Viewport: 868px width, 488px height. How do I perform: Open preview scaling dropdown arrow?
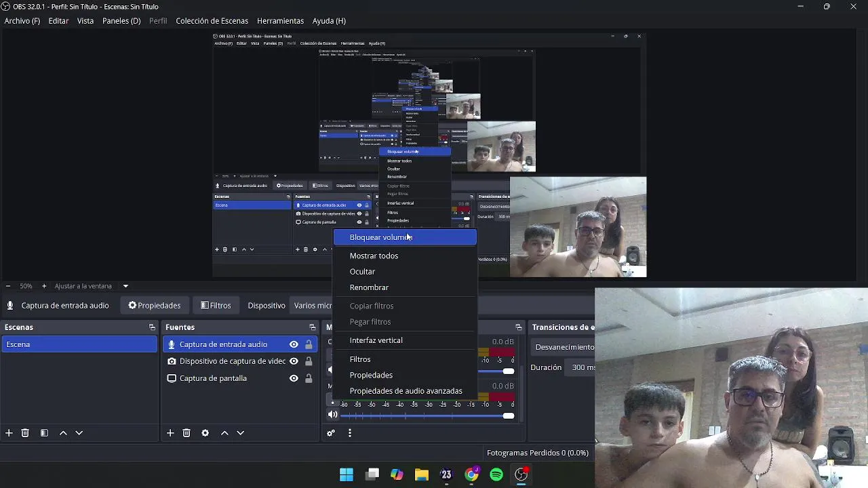tap(125, 286)
